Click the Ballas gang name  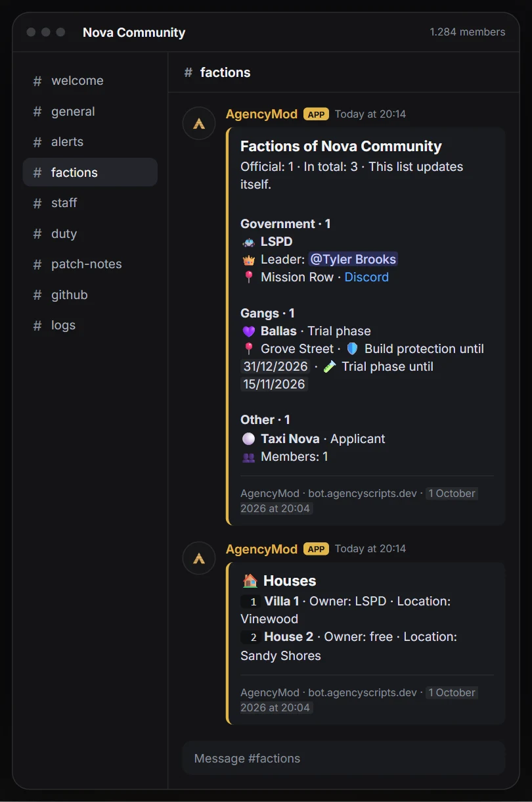point(278,331)
